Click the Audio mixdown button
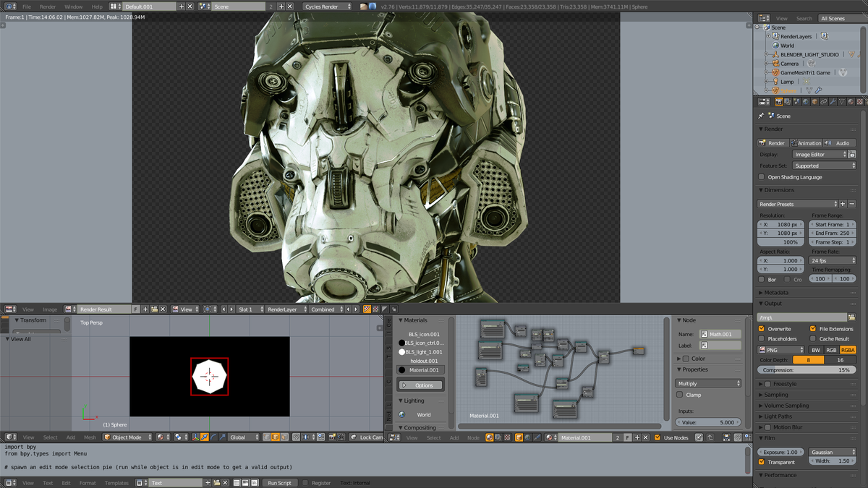The width and height of the screenshot is (868, 488). point(839,143)
